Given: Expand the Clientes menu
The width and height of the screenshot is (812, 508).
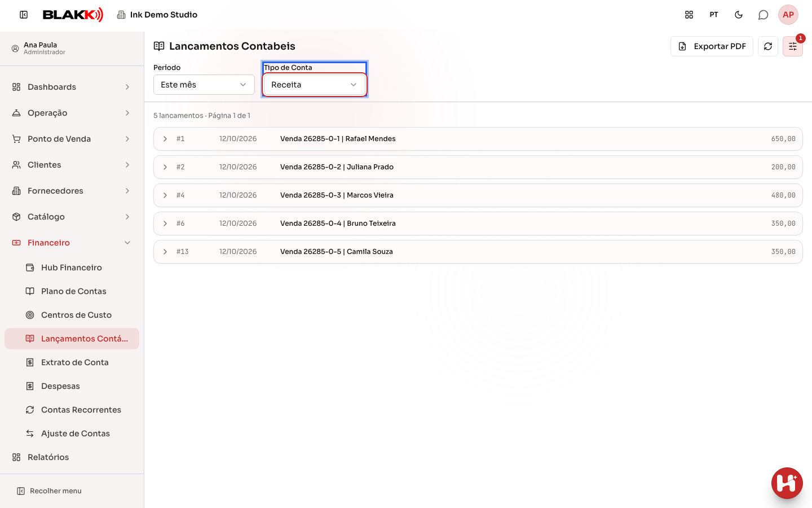Looking at the screenshot, I should [72, 165].
